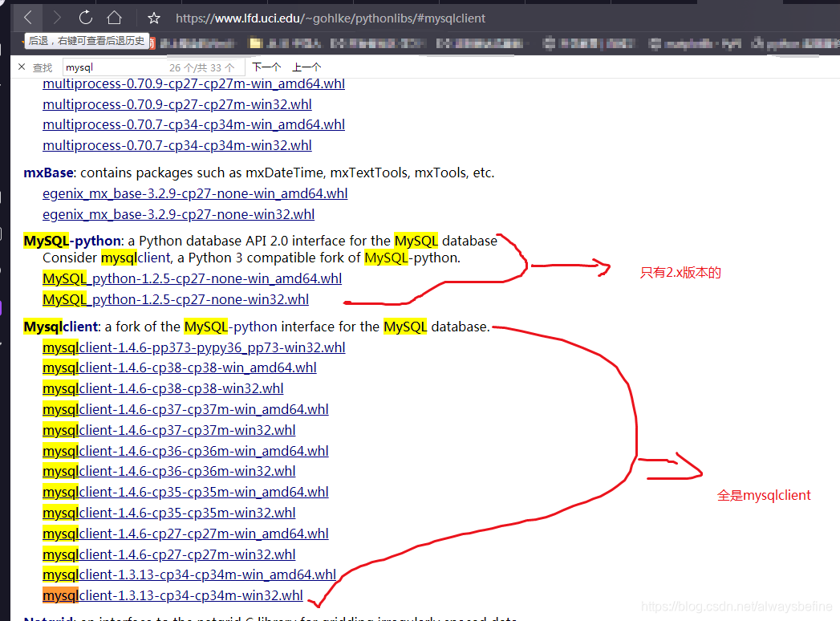
Task: Click 下一个 to jump to next match
Action: [x=266, y=67]
